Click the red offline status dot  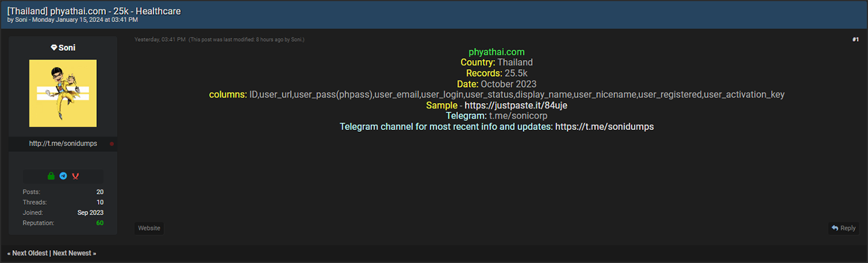(112, 143)
